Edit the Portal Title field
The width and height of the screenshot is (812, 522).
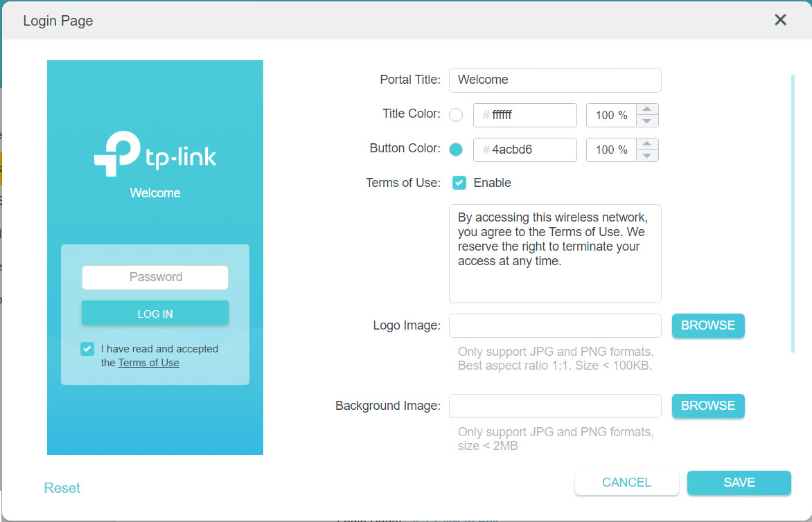[555, 80]
